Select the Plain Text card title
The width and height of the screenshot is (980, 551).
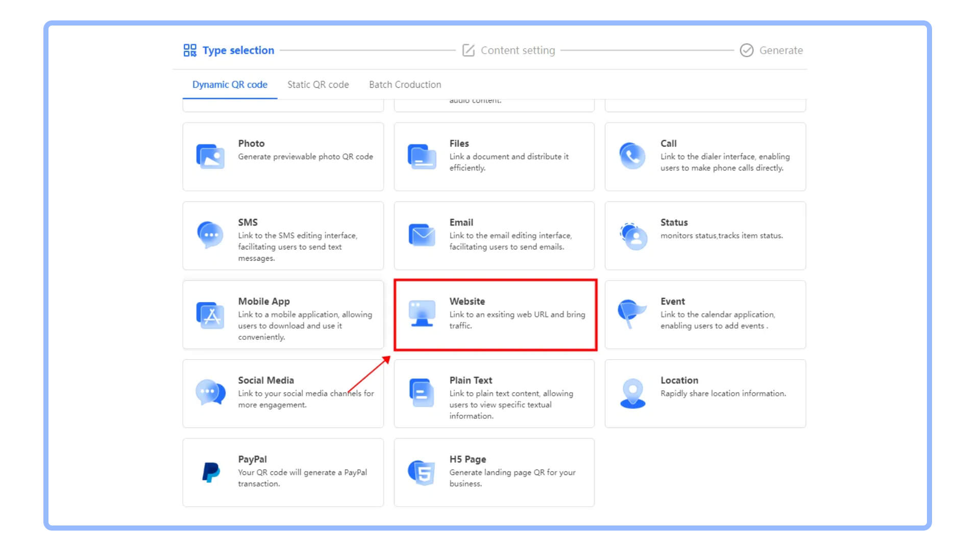click(471, 380)
